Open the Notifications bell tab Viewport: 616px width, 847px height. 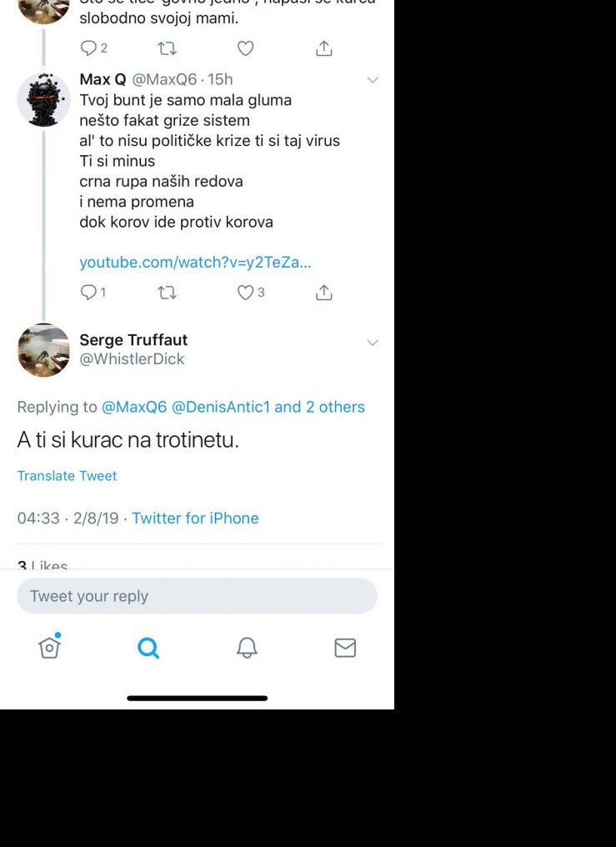coord(247,648)
